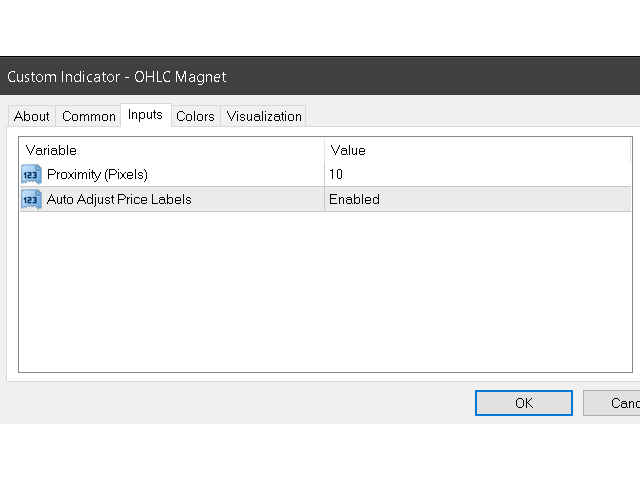Image resolution: width=640 pixels, height=480 pixels.
Task: Click the numeric icon beside Proximity (Pixels)
Action: (x=31, y=174)
